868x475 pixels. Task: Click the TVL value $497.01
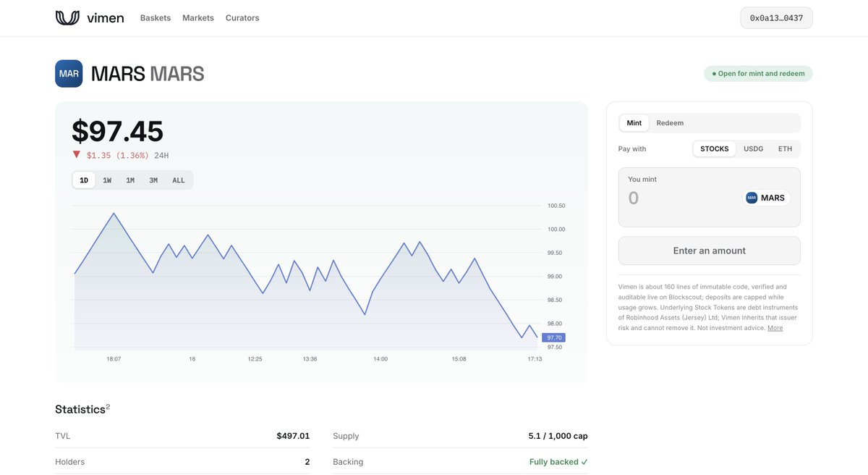click(293, 436)
